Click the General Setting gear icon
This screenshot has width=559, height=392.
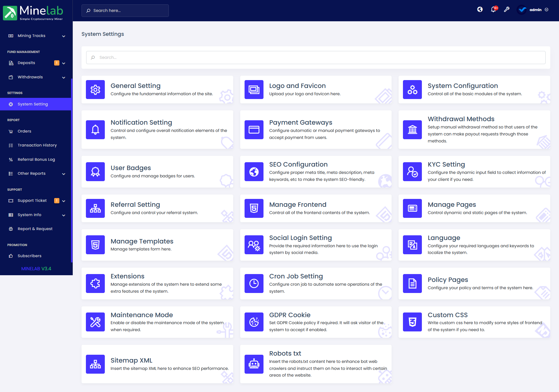coord(95,90)
